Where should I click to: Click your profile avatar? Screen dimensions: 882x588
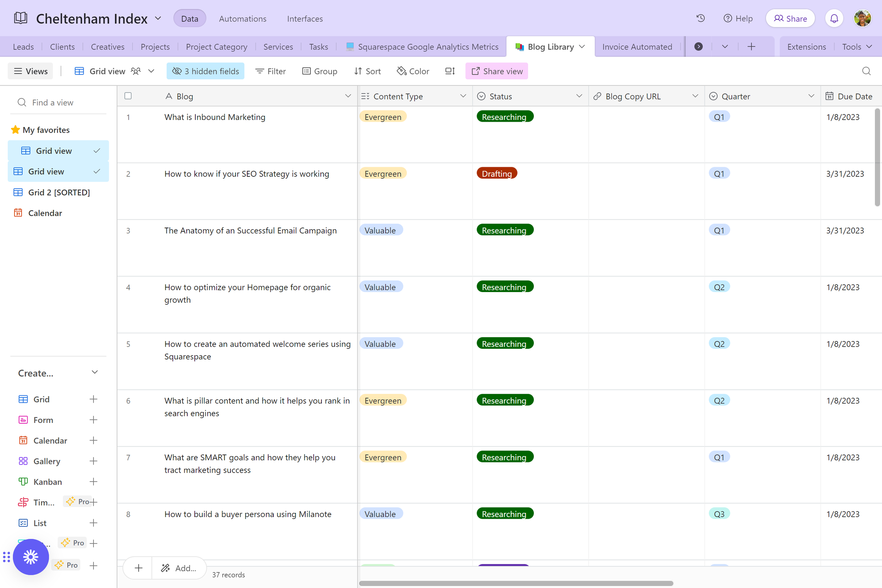point(863,18)
